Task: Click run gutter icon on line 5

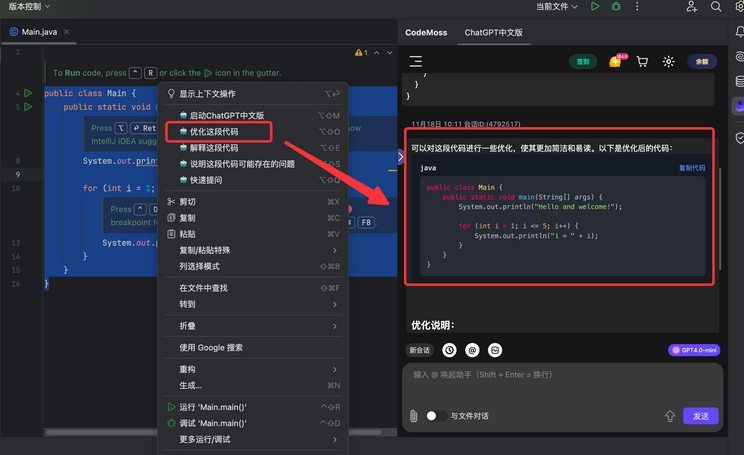Action: click(28, 107)
